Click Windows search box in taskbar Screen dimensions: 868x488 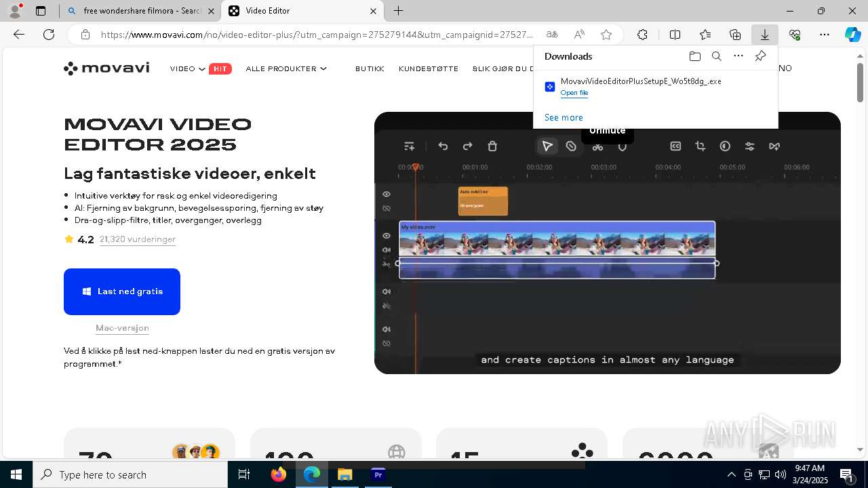pos(130,475)
